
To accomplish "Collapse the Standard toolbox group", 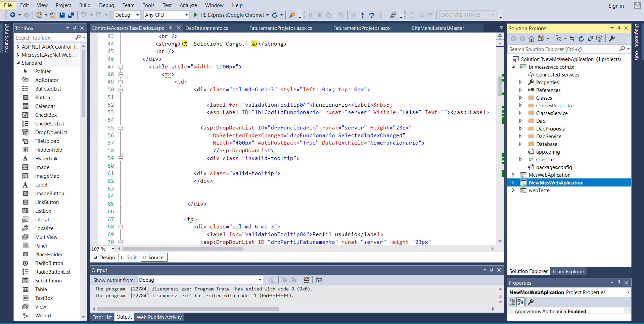I will (18, 63).
